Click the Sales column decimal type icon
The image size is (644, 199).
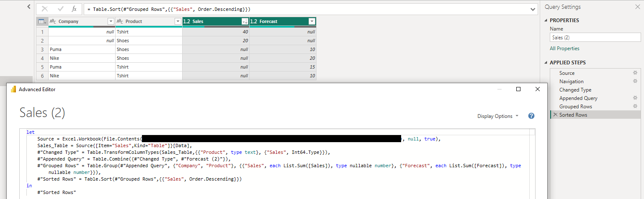(x=187, y=21)
